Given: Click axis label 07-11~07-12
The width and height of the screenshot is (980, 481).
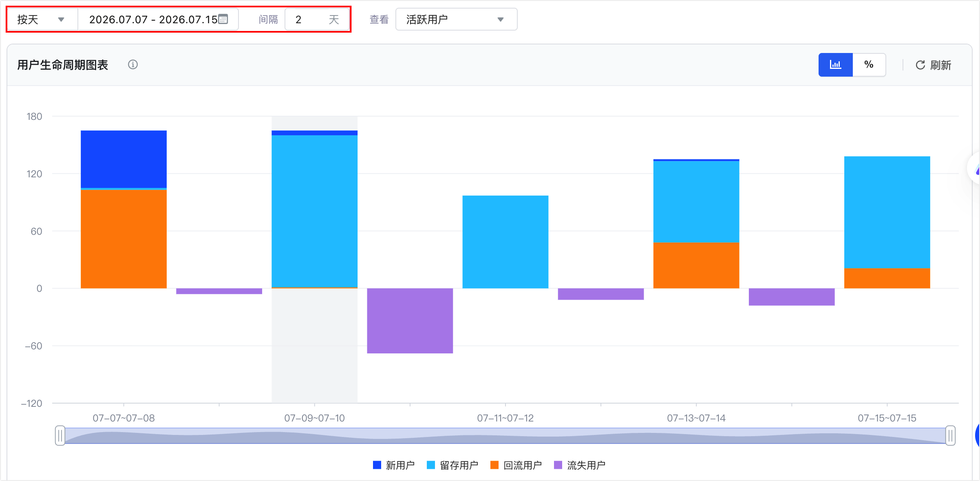Looking at the screenshot, I should pos(505,418).
